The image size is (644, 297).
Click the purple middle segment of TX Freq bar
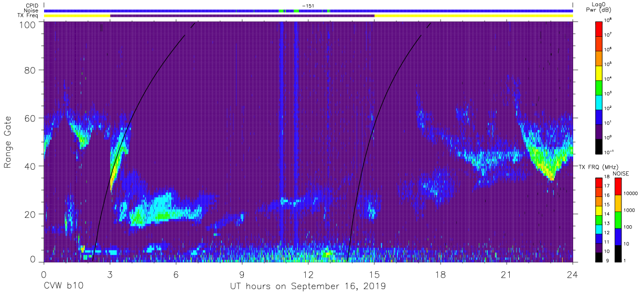[242, 16]
